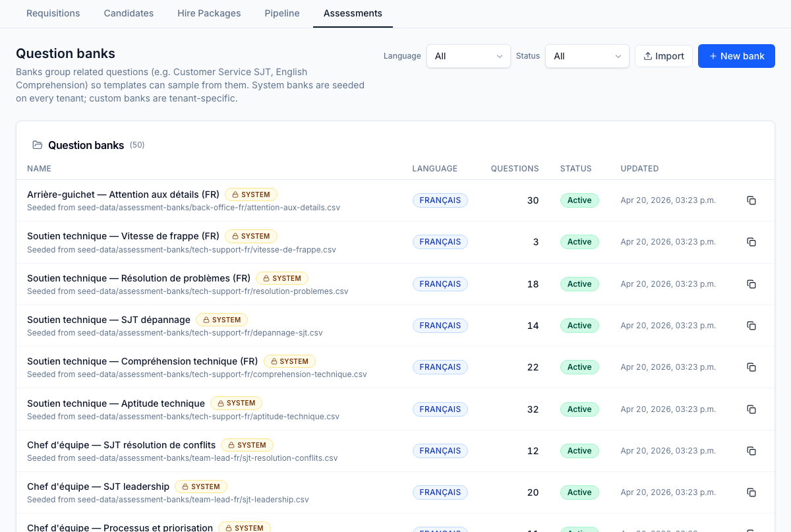Image resolution: width=791 pixels, height=532 pixels.
Task: Click the UPDATED column header
Action: pos(639,169)
